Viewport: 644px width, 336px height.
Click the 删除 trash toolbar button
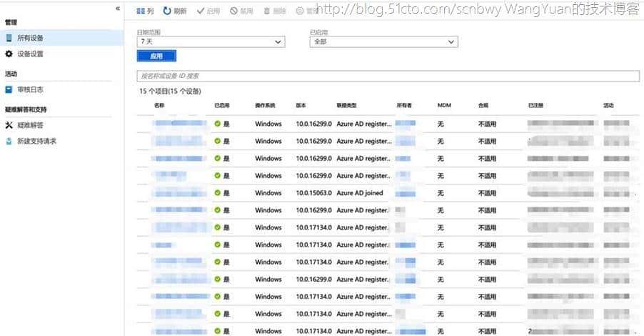274,11
